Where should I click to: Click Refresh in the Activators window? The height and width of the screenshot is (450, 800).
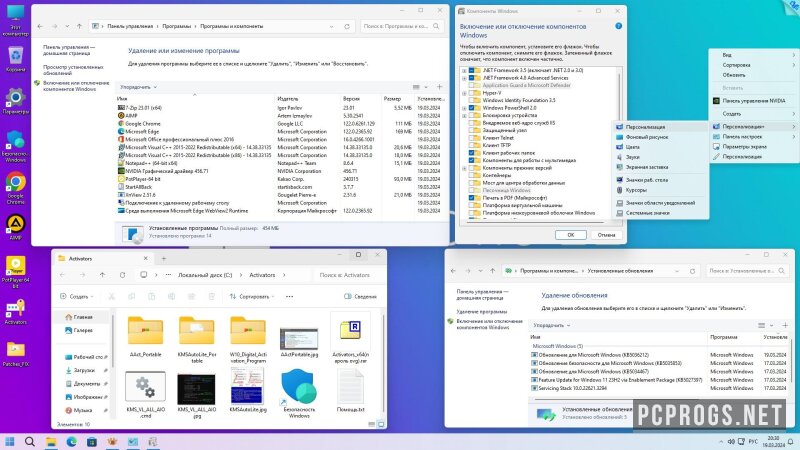[x=122, y=275]
